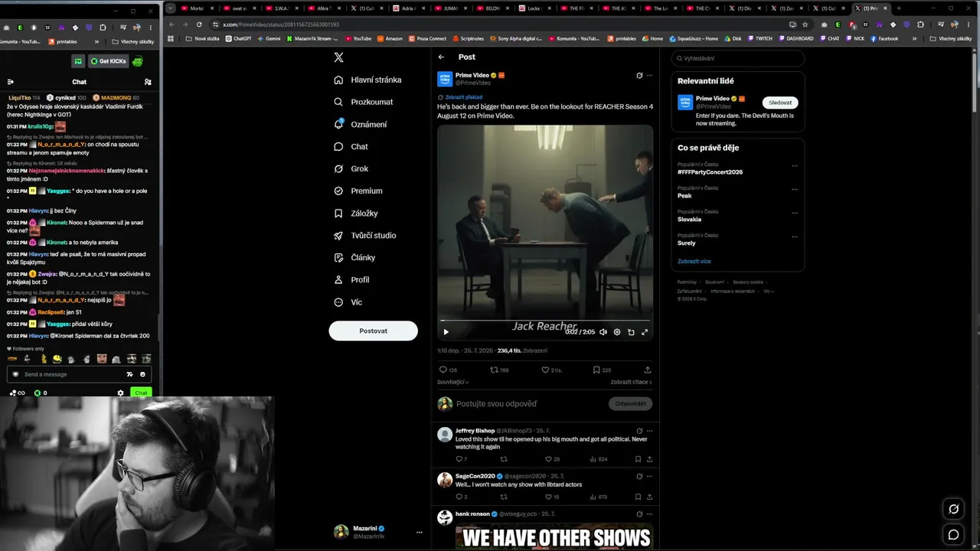The width and height of the screenshot is (980, 551).
Task: Open the TWITCH bookmark
Action: coord(759,38)
